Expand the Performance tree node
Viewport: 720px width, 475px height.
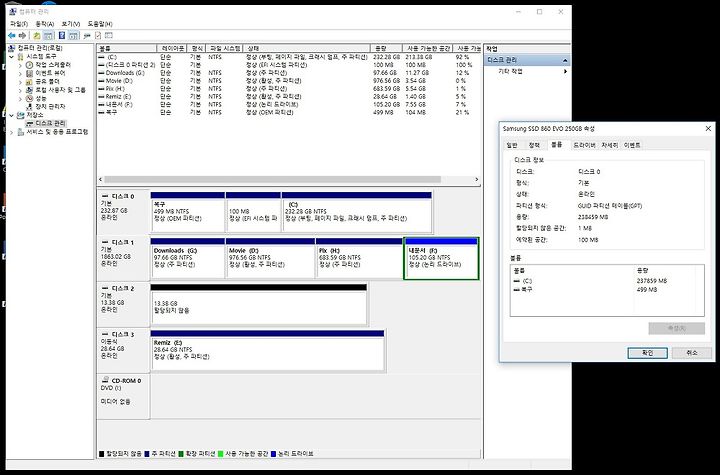click(x=20, y=98)
